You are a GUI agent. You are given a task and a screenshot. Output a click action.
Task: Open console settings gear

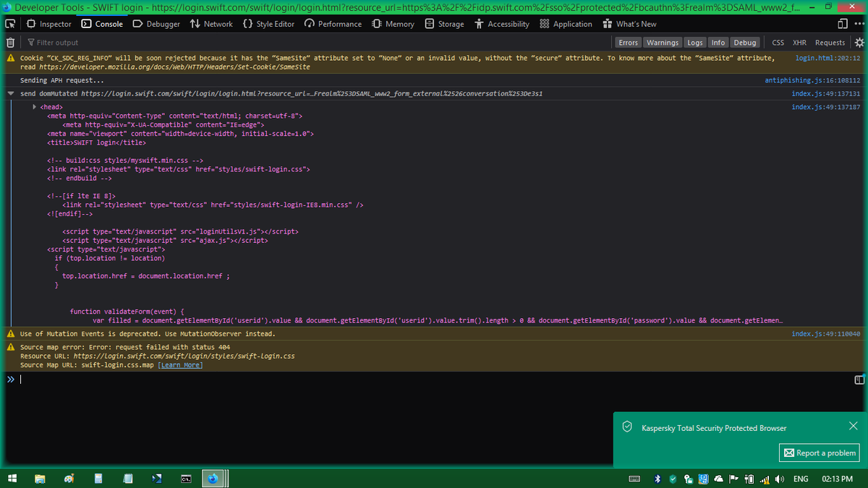859,43
